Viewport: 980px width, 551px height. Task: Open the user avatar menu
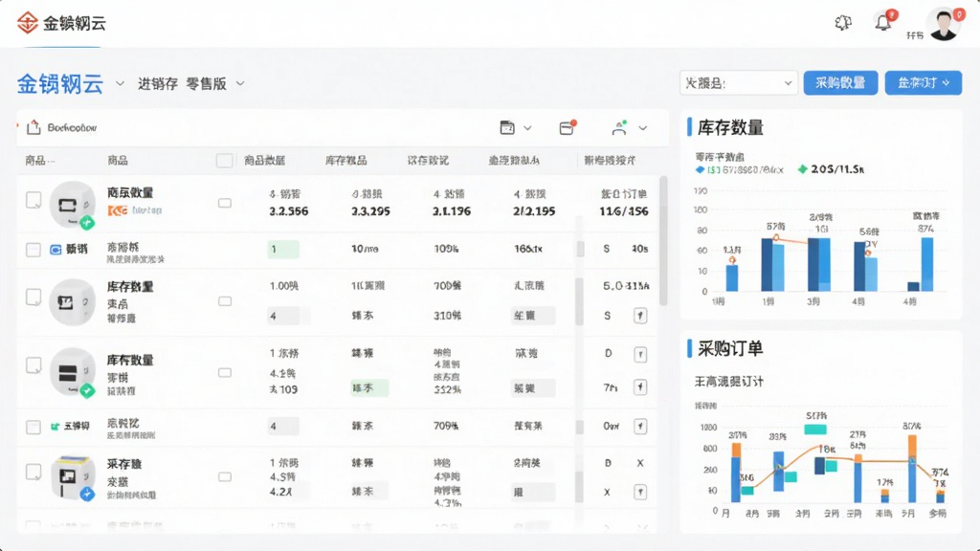944,24
